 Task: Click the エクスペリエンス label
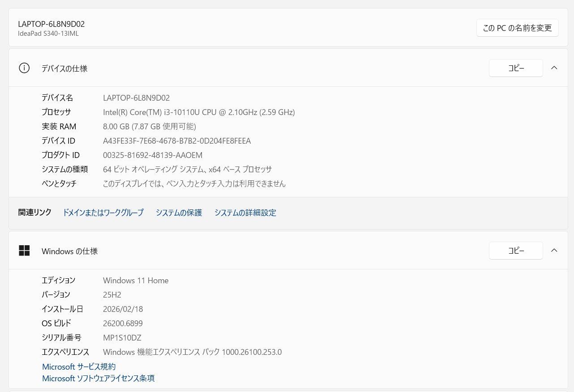[65, 352]
